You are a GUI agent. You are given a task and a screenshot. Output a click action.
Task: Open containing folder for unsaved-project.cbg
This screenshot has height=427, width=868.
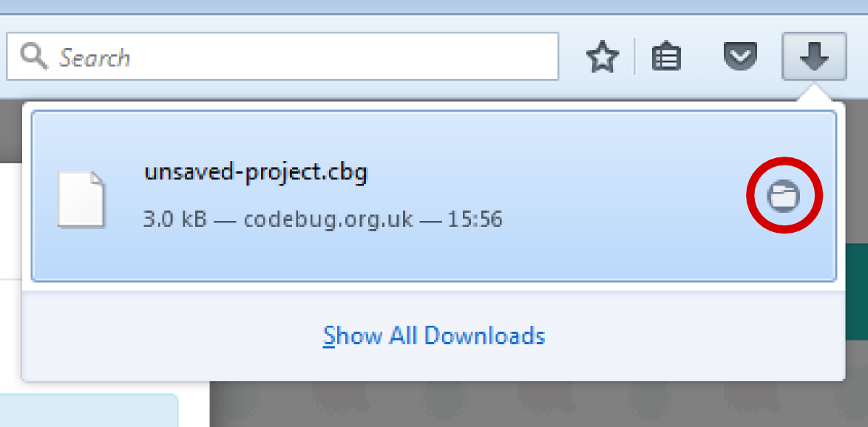coord(784,195)
